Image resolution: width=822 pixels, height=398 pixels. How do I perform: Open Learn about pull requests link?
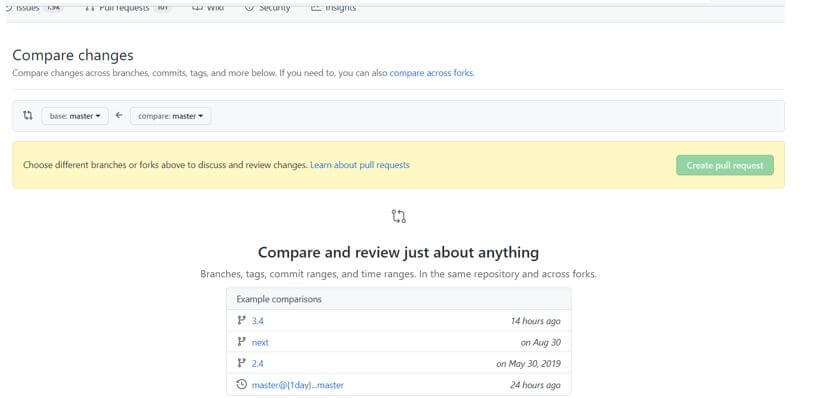360,165
